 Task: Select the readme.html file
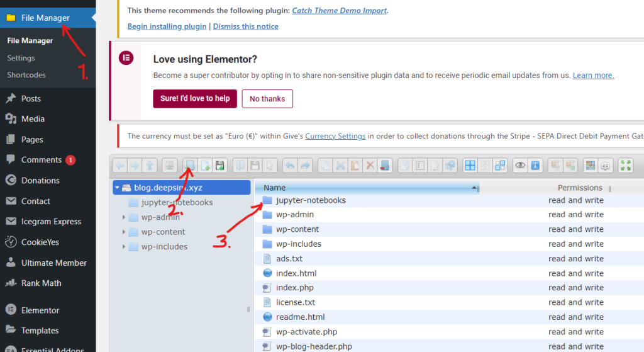[449, 317]
